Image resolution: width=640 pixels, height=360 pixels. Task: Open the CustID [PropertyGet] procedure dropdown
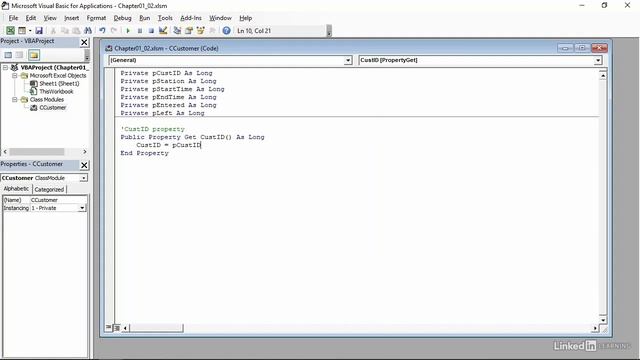click(598, 60)
